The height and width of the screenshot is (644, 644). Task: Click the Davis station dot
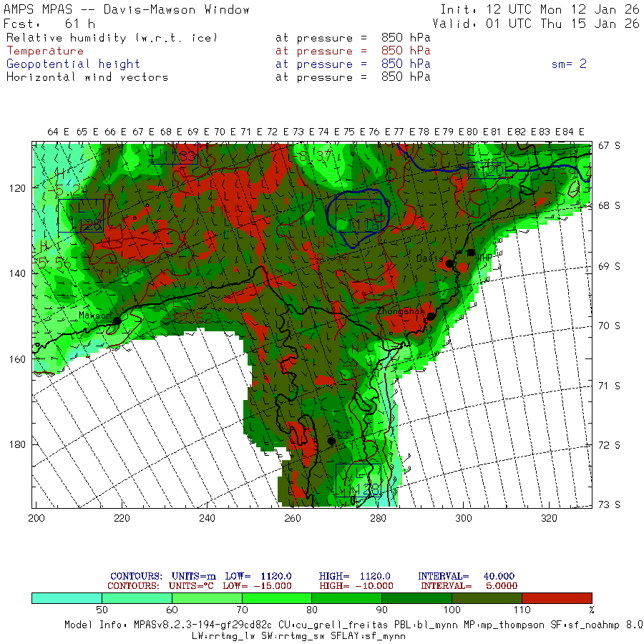(449, 263)
